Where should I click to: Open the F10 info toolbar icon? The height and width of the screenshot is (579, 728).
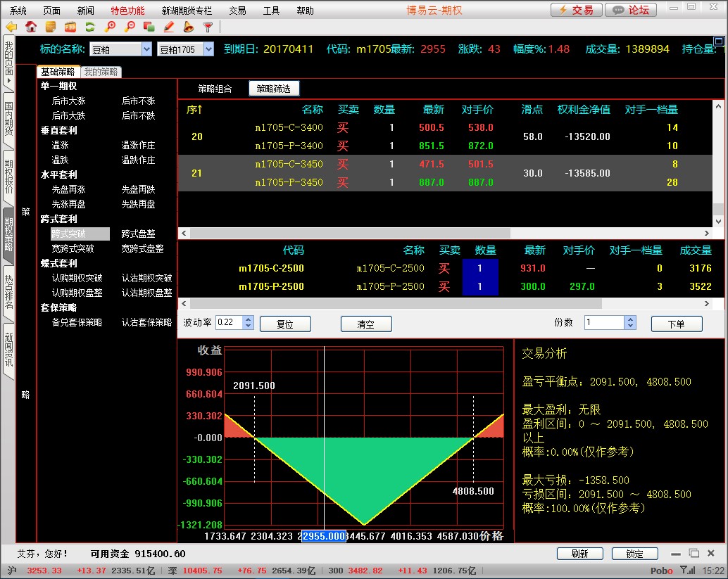70,27
